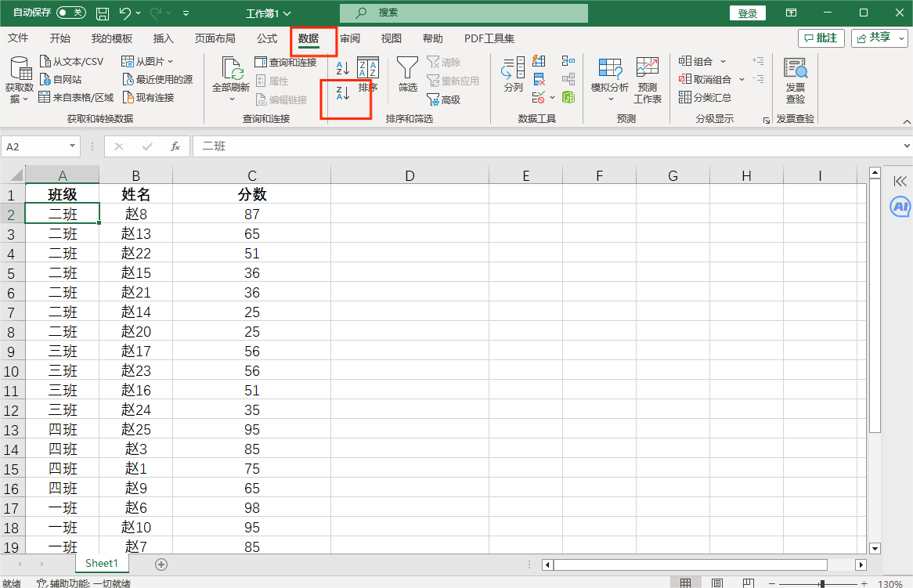Image resolution: width=913 pixels, height=588 pixels.
Task: Click the Invoice Check (发票查验) icon
Action: pyautogui.click(x=795, y=79)
